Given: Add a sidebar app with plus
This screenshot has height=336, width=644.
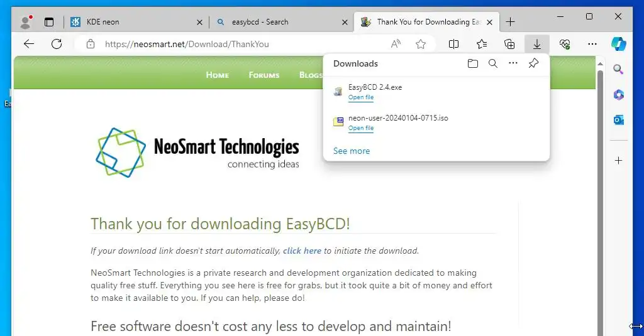Looking at the screenshot, I should click(x=619, y=160).
